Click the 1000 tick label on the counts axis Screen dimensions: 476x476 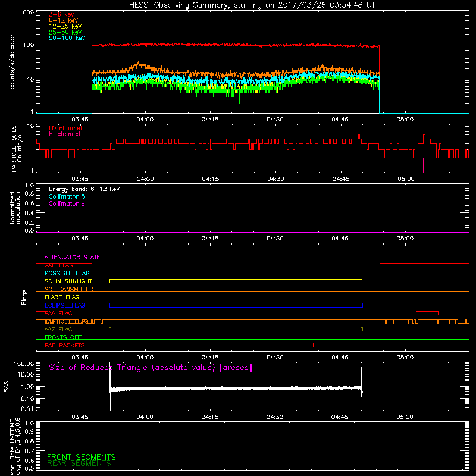click(27, 12)
